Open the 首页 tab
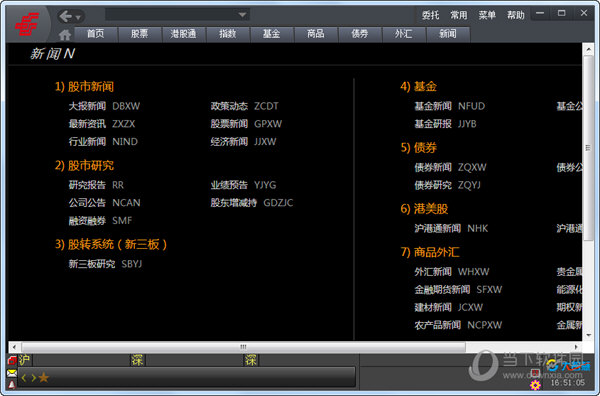The width and height of the screenshot is (600, 396). click(x=96, y=34)
